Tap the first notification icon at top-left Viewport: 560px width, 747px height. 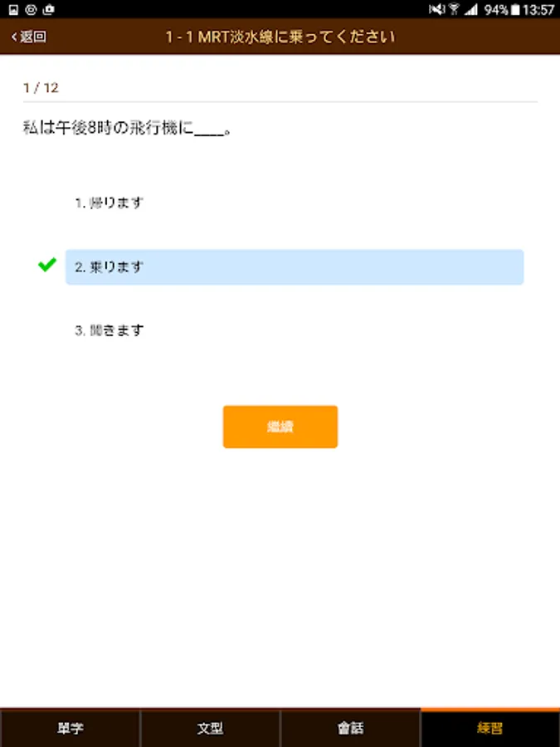tap(13, 9)
